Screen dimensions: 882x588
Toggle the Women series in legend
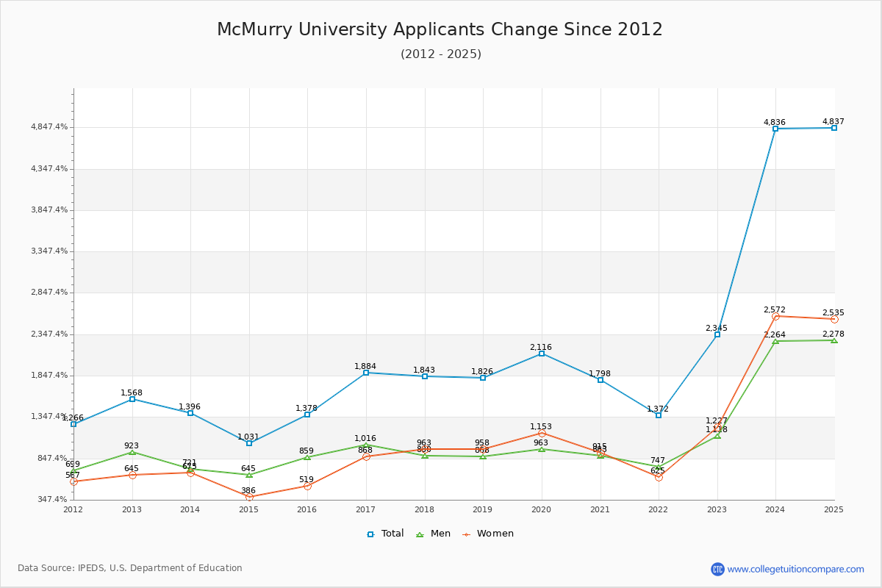(x=489, y=534)
